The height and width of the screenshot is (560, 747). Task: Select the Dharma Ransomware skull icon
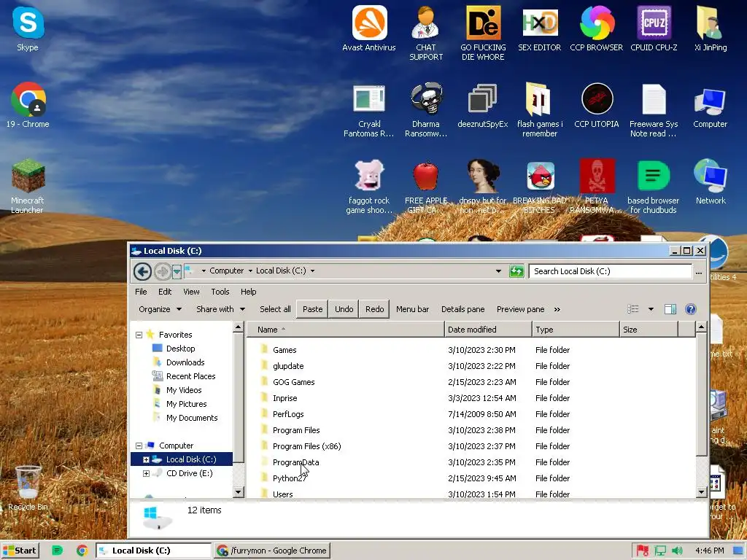click(x=426, y=110)
